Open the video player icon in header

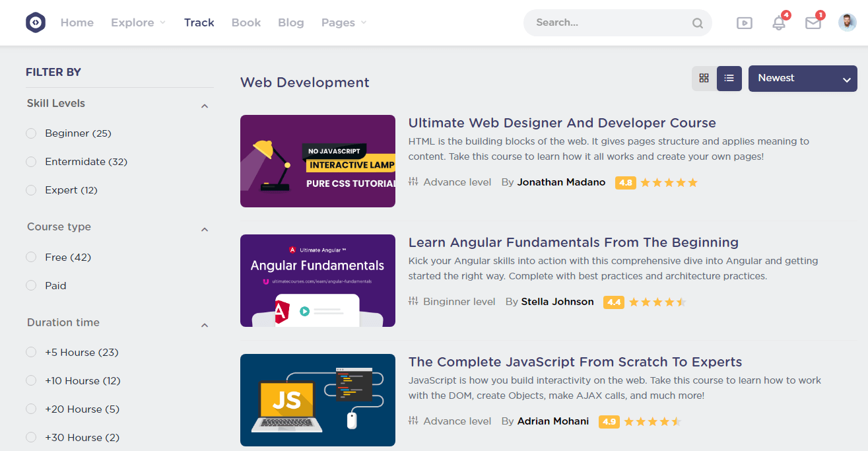[744, 23]
